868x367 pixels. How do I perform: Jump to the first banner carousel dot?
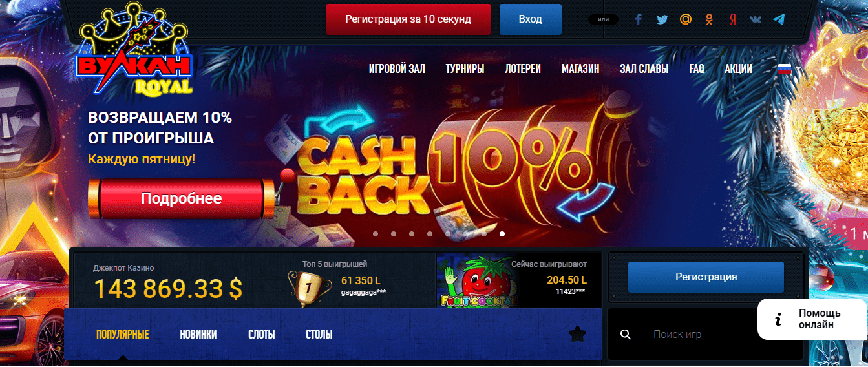[376, 234]
